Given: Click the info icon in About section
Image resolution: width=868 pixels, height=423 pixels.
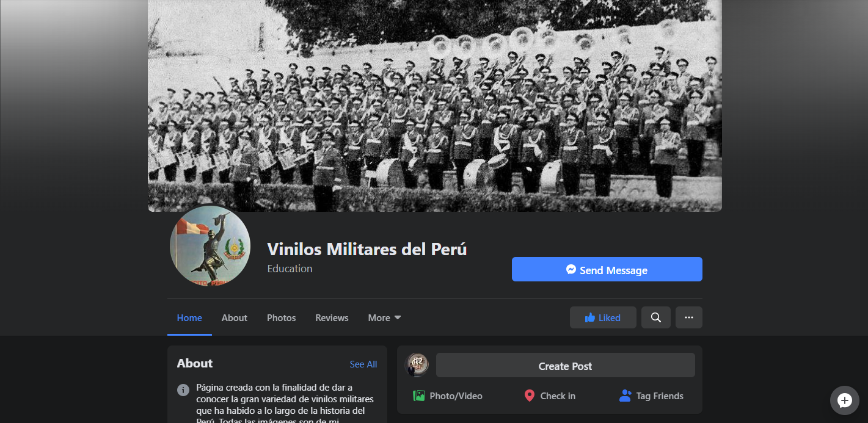Looking at the screenshot, I should point(183,389).
